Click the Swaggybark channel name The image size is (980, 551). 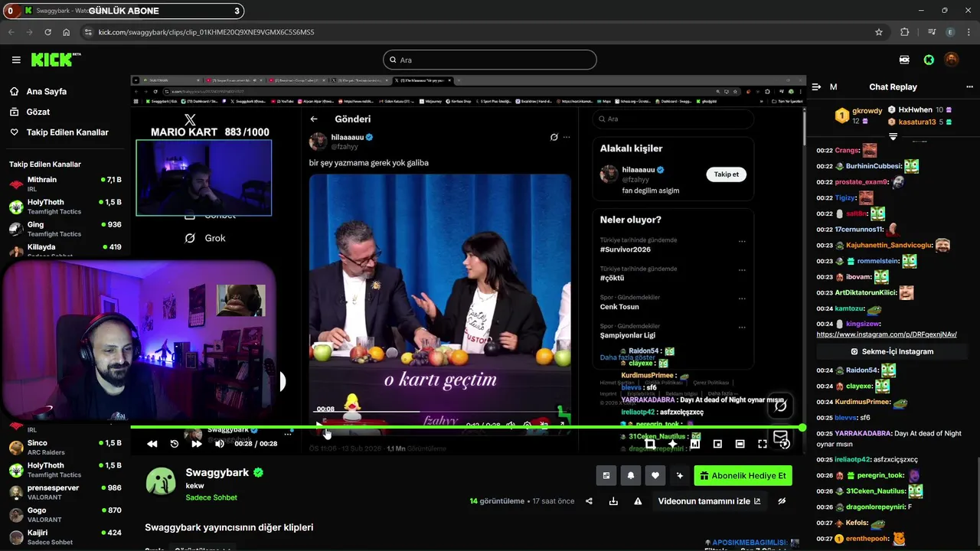click(x=217, y=472)
